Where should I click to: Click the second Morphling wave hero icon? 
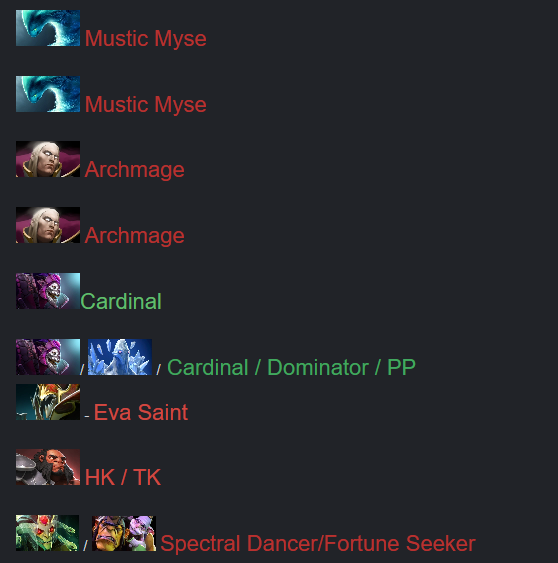pos(48,94)
